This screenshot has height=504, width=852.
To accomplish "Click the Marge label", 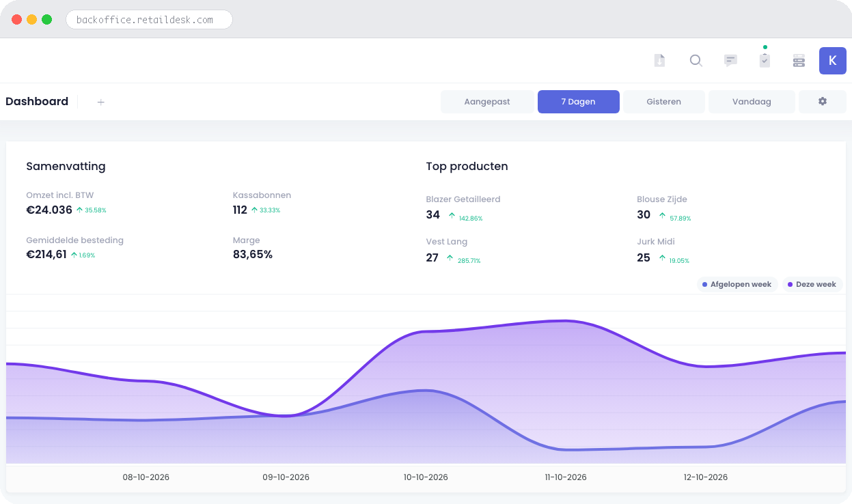I will tap(247, 240).
